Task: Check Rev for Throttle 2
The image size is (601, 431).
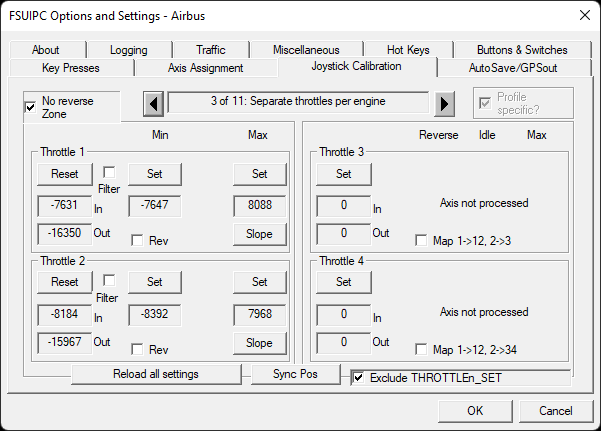Action: [137, 349]
